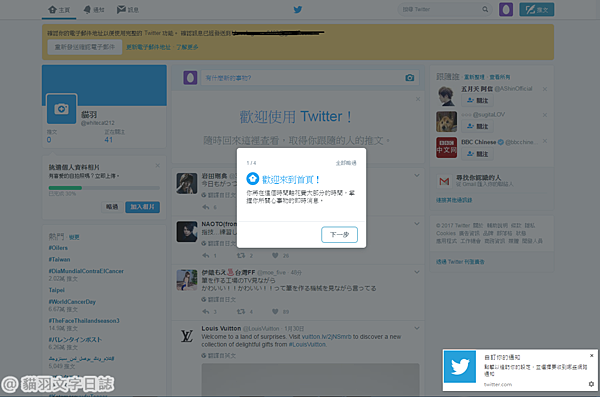Image resolution: width=600 pixels, height=397 pixels.
Task: Open the #Oilers trend
Action: (58, 248)
